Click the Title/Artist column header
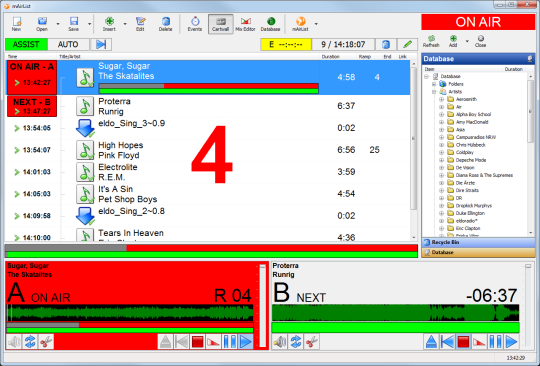 tap(70, 56)
